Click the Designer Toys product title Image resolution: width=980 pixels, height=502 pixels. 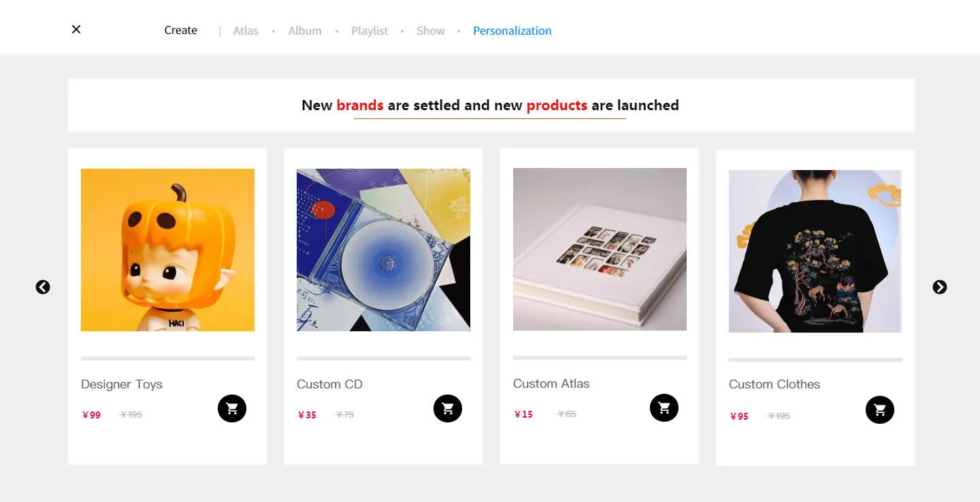pyautogui.click(x=122, y=384)
